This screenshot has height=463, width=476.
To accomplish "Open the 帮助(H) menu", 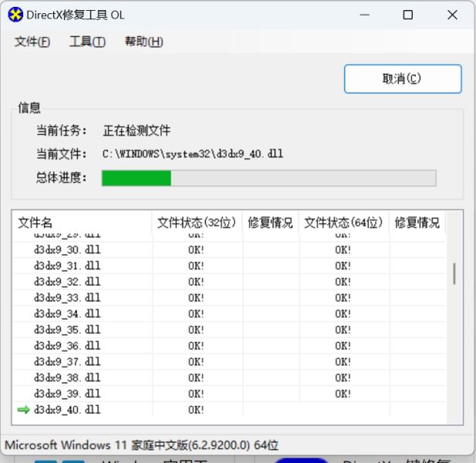I will [144, 42].
